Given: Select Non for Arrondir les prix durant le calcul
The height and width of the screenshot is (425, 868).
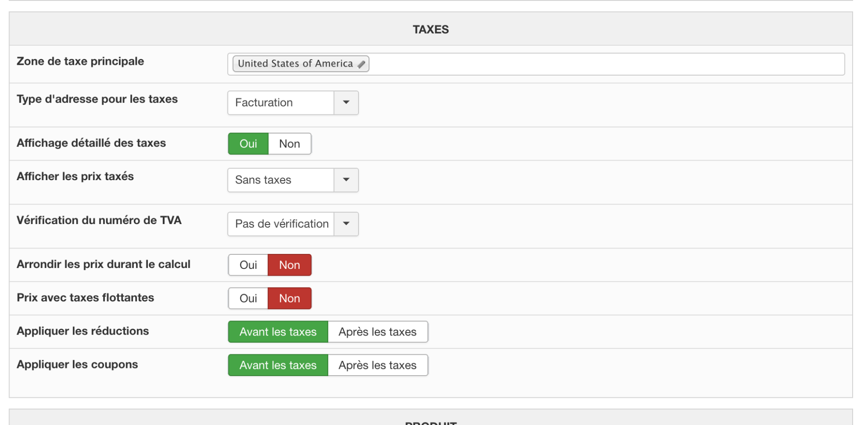Looking at the screenshot, I should click(x=289, y=265).
